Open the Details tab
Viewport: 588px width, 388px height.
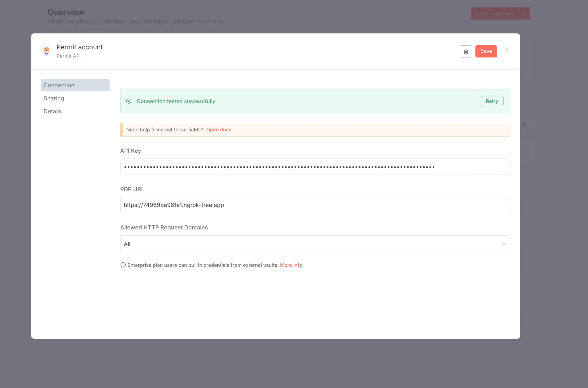coord(53,111)
